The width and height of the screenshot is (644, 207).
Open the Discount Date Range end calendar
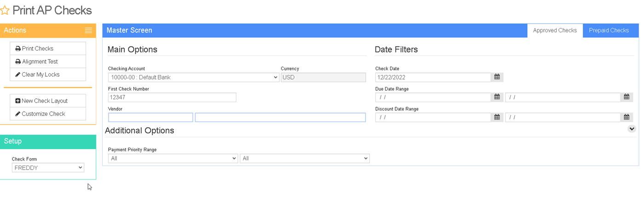point(627,117)
